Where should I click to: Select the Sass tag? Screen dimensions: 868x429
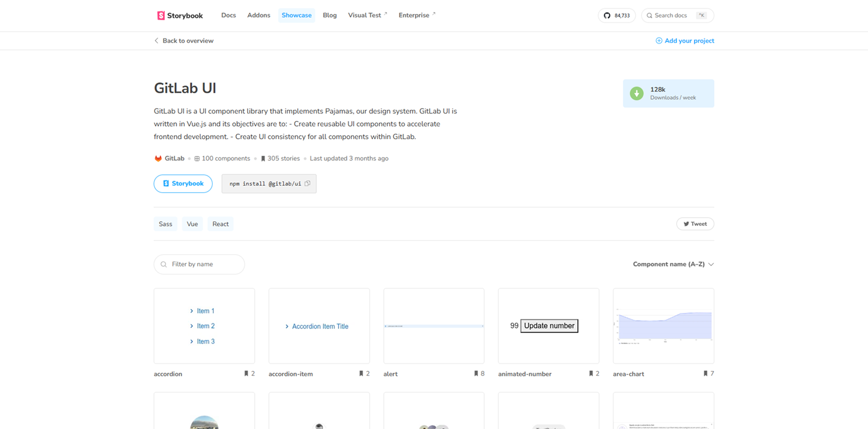pyautogui.click(x=165, y=224)
